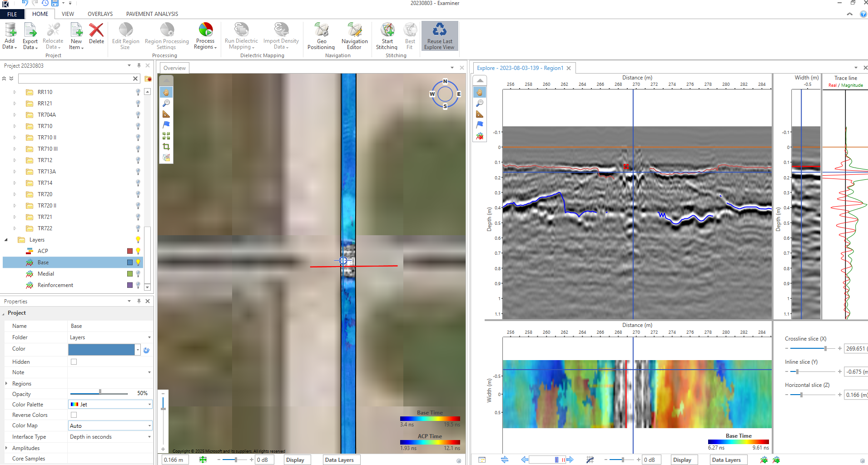Expand the TR704A folder
Image resolution: width=868 pixels, height=465 pixels.
pyautogui.click(x=15, y=115)
